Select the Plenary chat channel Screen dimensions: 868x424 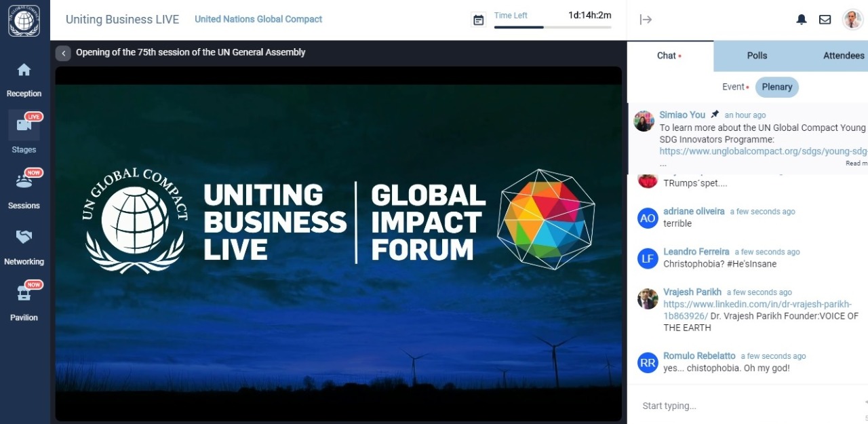pos(776,87)
